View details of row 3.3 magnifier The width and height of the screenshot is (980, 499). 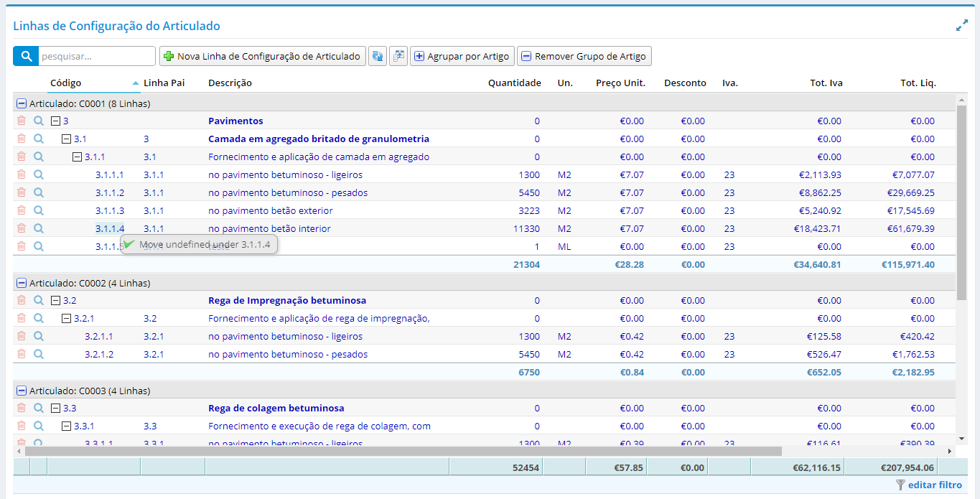pos(39,408)
